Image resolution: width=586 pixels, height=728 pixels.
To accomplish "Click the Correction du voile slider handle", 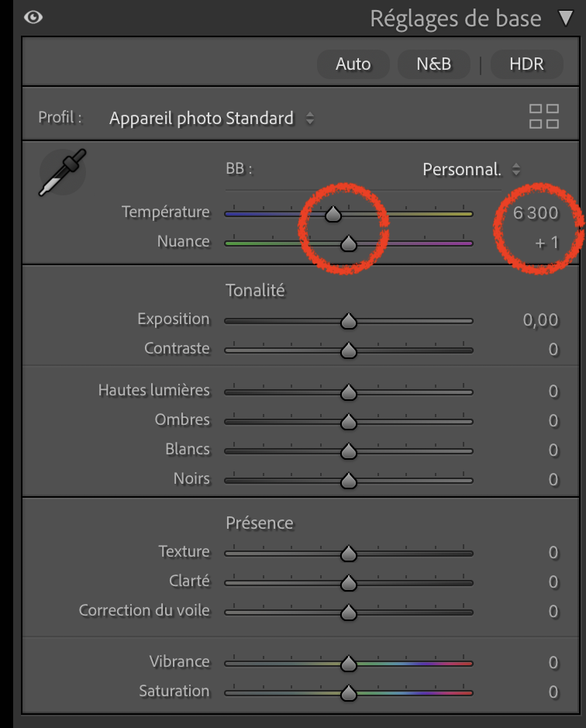I will coord(349,612).
